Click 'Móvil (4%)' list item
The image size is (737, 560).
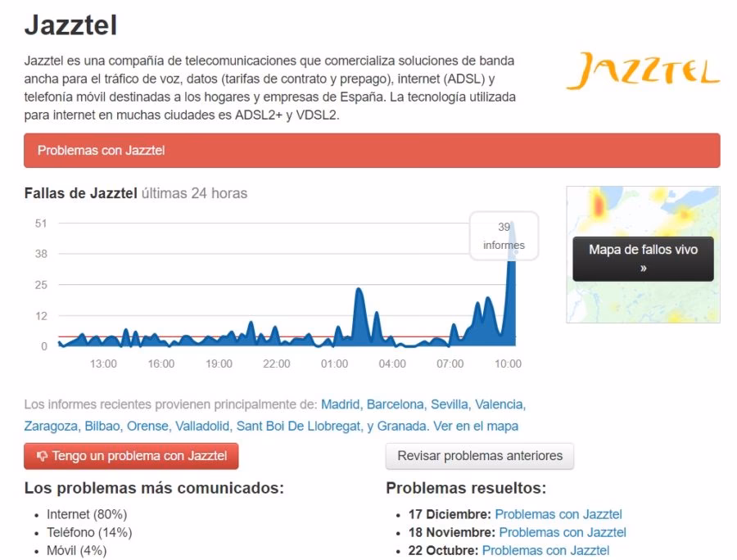coord(77,551)
